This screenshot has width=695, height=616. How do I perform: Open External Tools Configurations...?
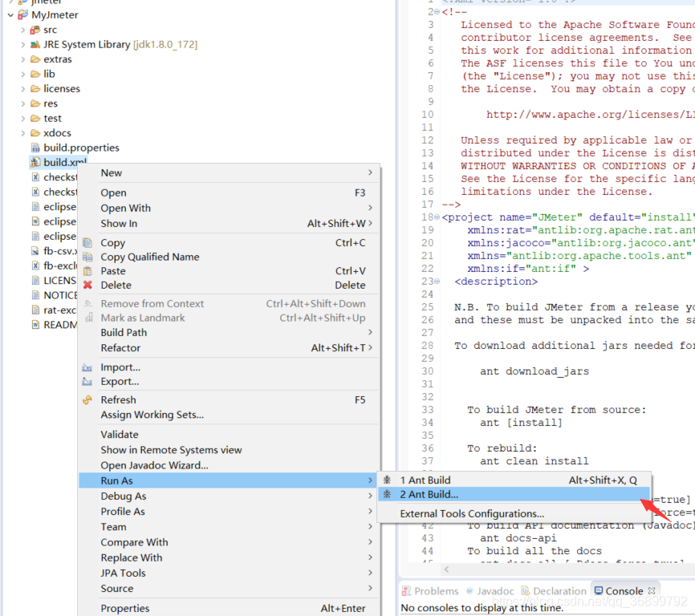pyautogui.click(x=514, y=513)
